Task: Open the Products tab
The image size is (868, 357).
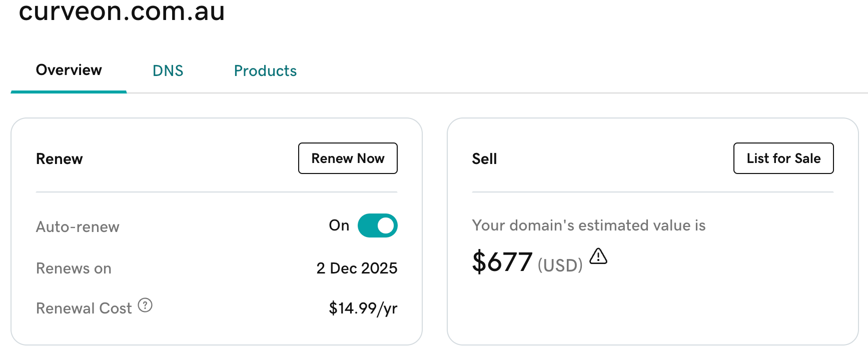Action: coord(265,71)
